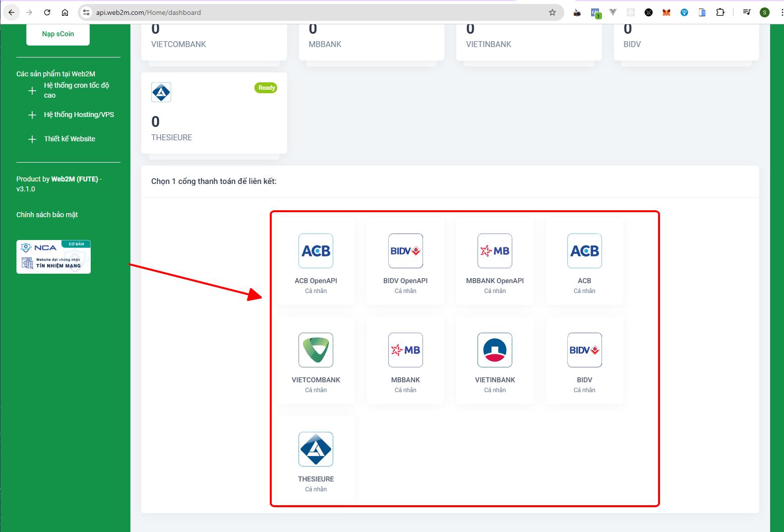The image size is (784, 532).
Task: Select the MBBANK personal gateway icon
Action: pos(405,350)
